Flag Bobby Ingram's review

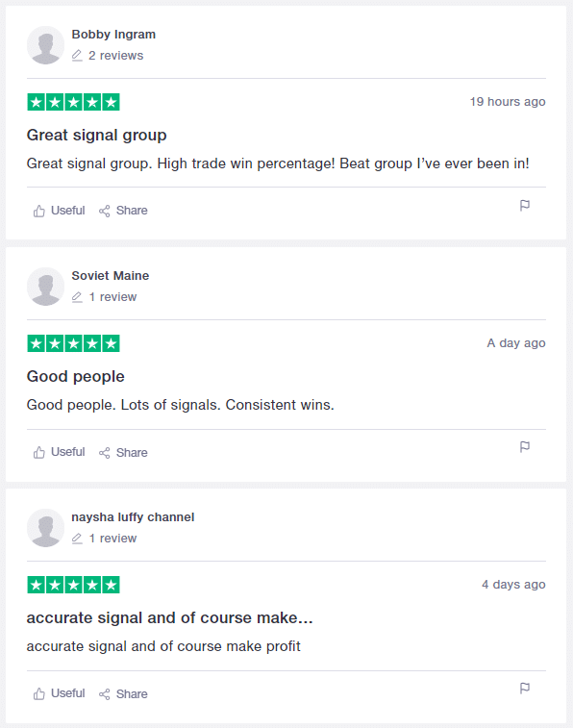point(525,205)
